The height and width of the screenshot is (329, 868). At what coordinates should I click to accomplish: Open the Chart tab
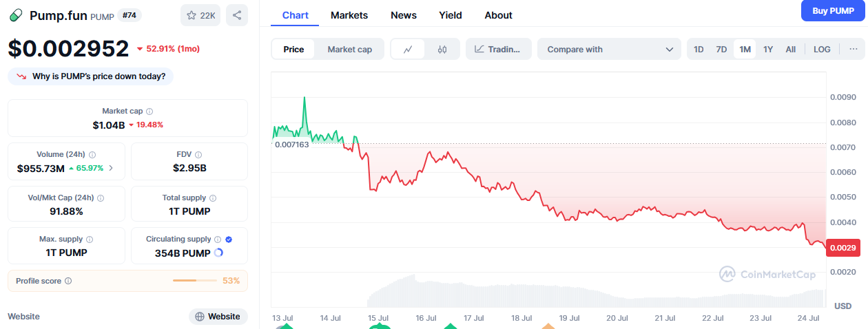296,15
